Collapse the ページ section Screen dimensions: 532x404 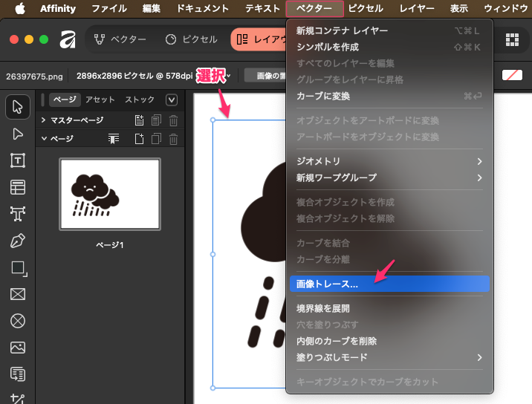pyautogui.click(x=43, y=138)
